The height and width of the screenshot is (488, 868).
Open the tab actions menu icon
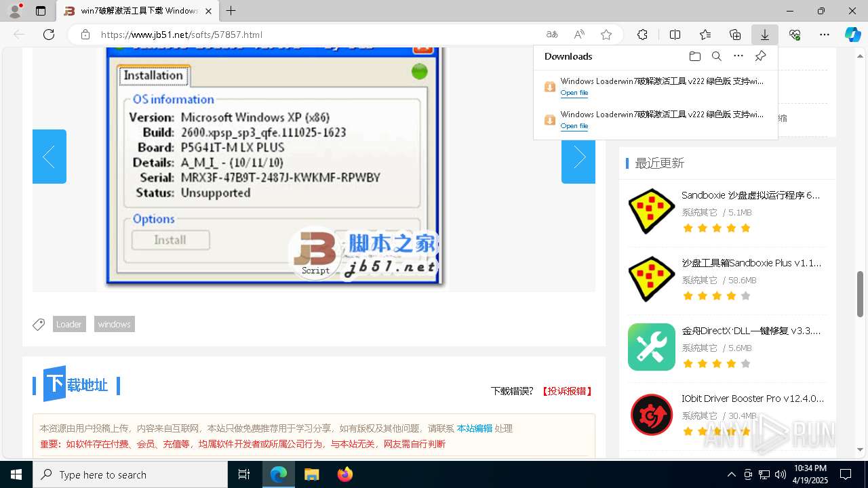pos(41,11)
